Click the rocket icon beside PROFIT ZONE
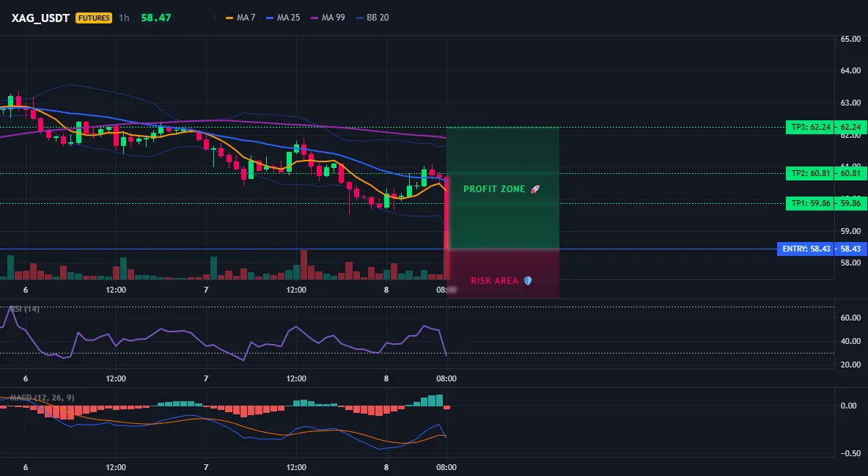Screen dimensions: 868x476 point(534,189)
